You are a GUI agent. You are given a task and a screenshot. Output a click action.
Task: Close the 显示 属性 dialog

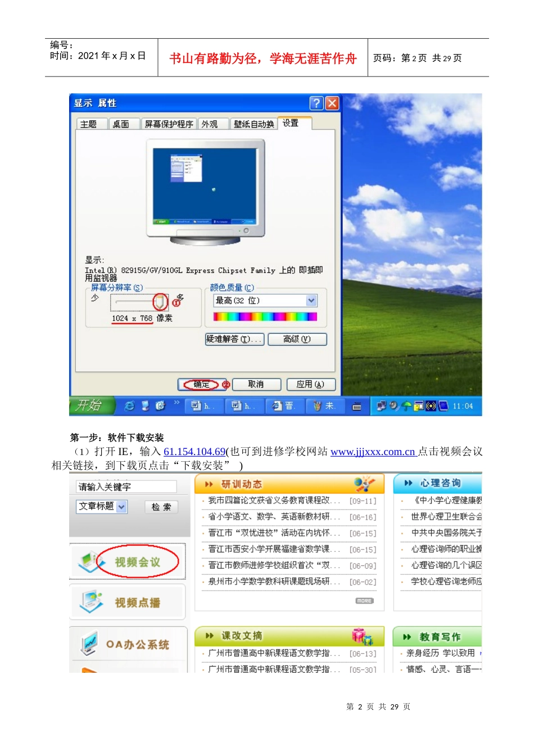tap(332, 103)
